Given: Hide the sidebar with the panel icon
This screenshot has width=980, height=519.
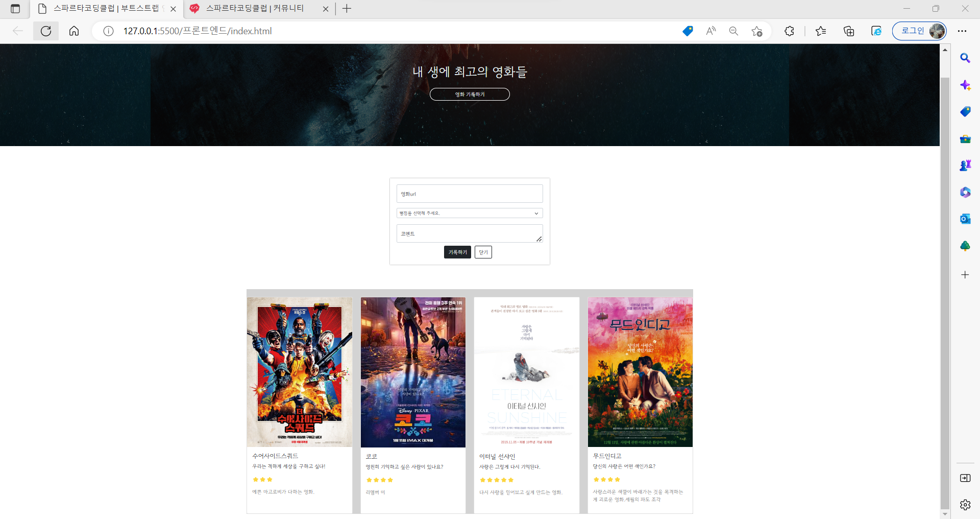Looking at the screenshot, I should pos(965,478).
